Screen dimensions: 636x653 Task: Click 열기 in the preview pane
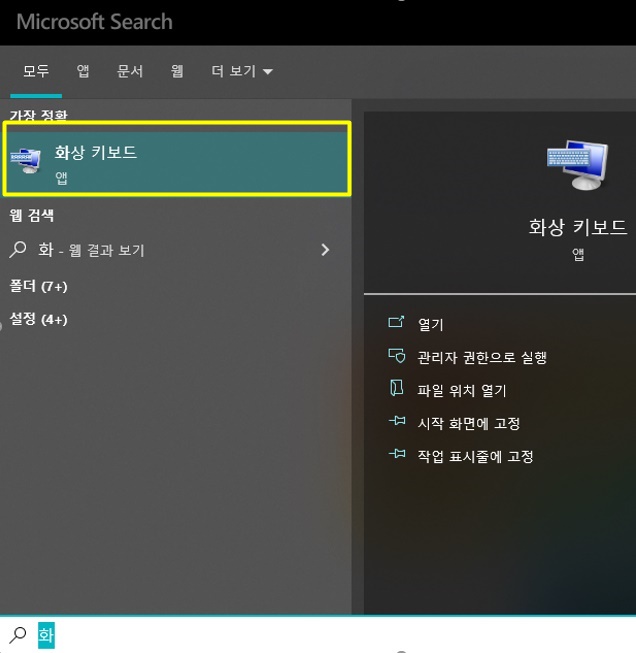pos(431,324)
